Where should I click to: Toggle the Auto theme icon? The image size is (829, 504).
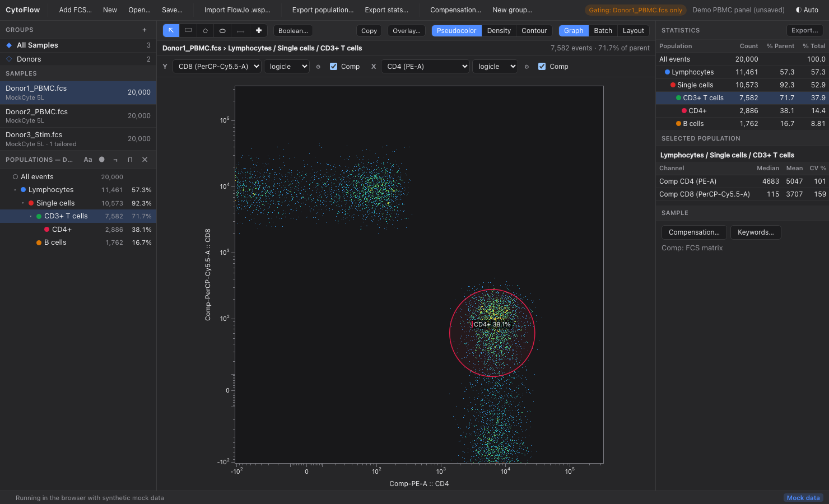click(x=799, y=10)
